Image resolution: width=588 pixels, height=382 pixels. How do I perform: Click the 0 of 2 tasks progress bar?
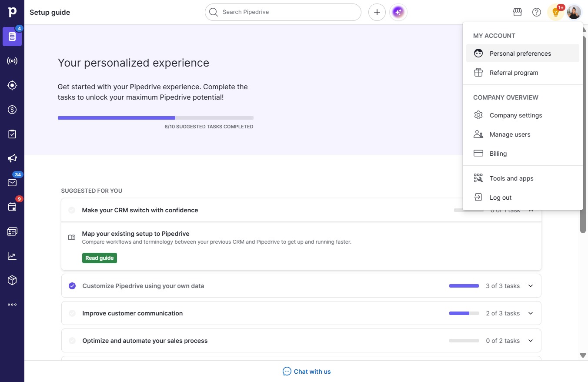[464, 341]
